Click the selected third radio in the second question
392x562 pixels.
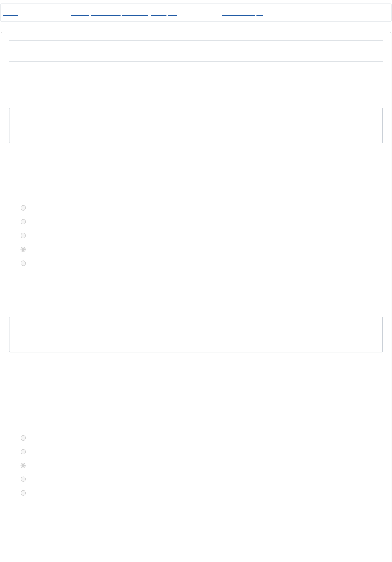[23, 466]
